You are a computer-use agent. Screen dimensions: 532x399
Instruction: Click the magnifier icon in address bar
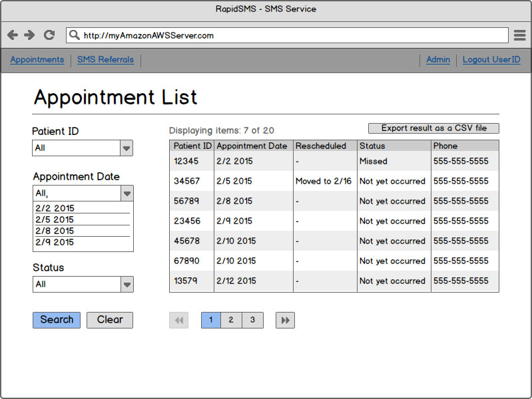pyautogui.click(x=75, y=35)
